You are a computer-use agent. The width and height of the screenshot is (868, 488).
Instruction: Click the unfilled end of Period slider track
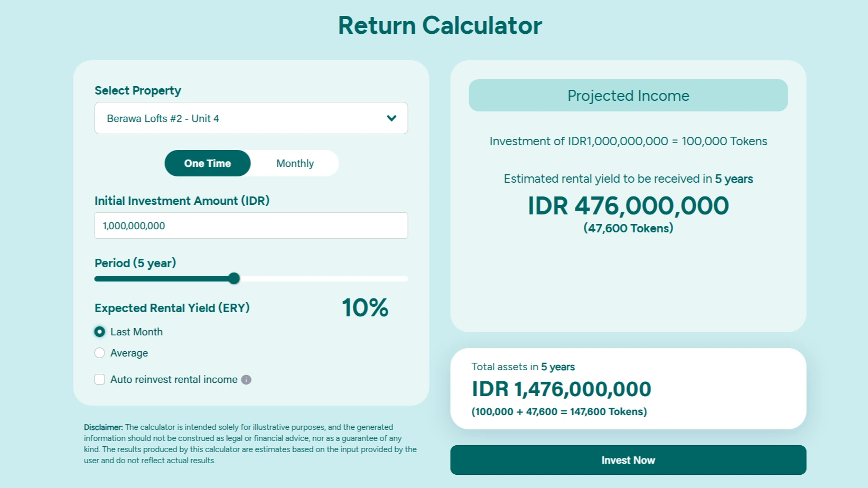point(370,278)
